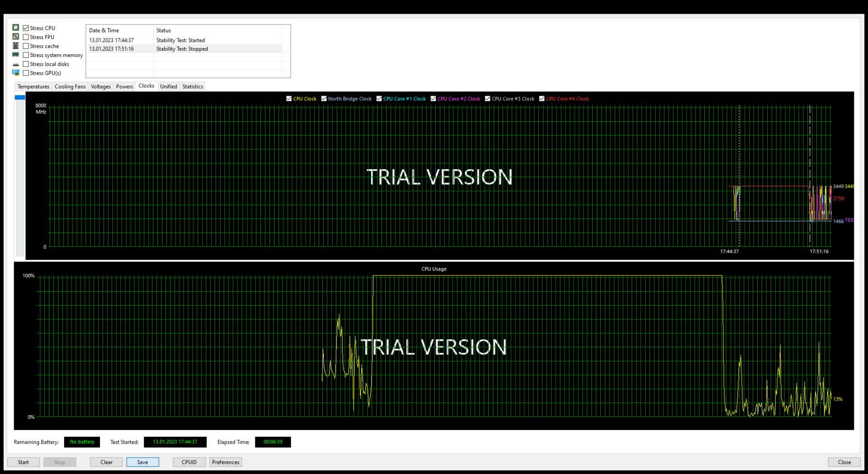Click the Close button at bottom right
The image size is (868, 474).
[x=844, y=462]
